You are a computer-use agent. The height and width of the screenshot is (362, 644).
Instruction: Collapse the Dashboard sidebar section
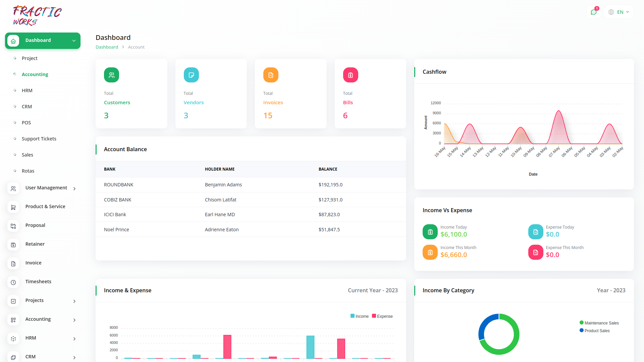click(74, 41)
